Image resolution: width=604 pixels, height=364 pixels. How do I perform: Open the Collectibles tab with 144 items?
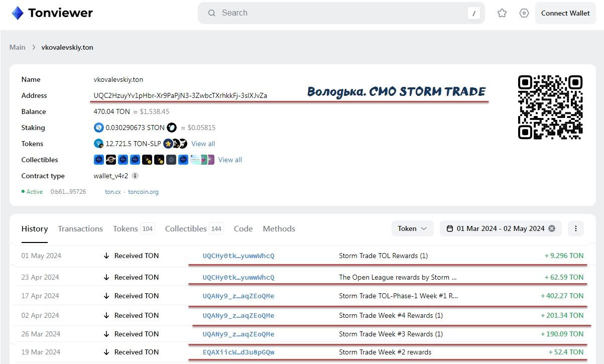click(194, 228)
